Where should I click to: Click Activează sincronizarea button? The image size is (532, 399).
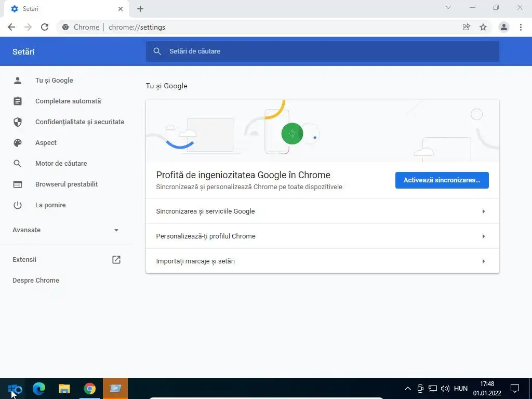point(442,180)
